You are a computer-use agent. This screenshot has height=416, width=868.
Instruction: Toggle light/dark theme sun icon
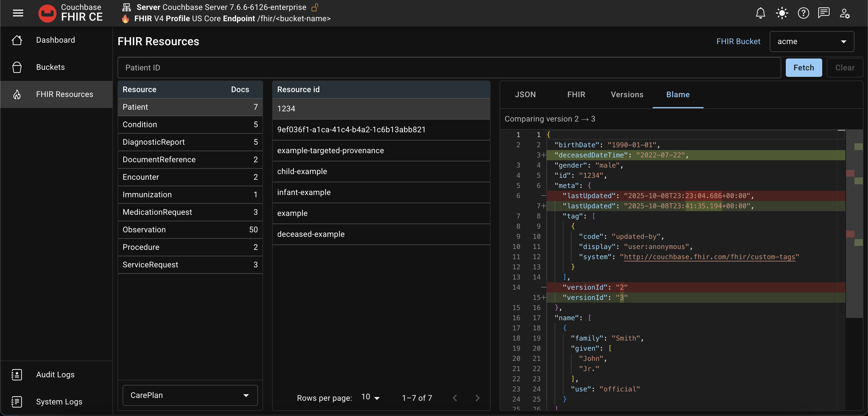click(782, 13)
